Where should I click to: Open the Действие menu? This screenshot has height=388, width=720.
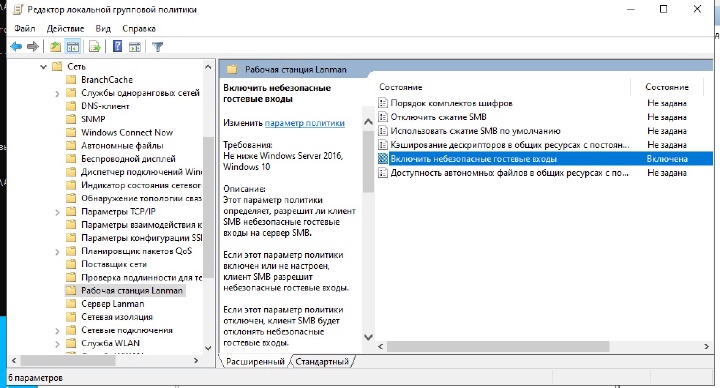tap(65, 28)
